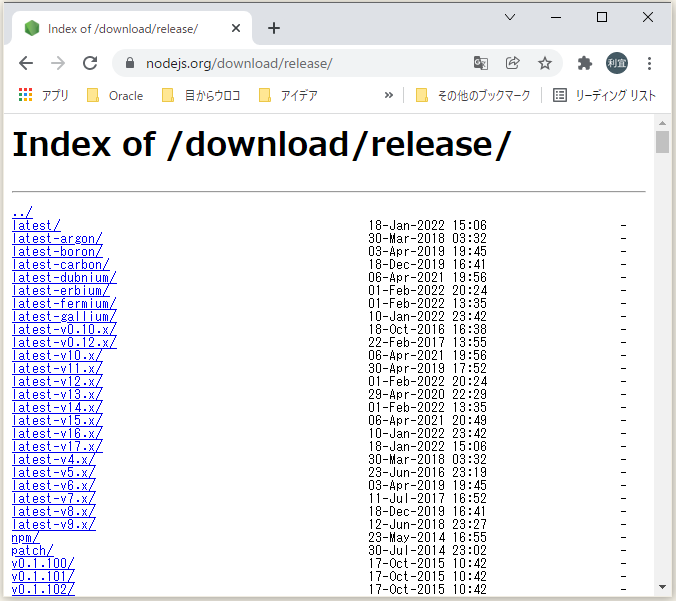Open the v0.1.102/ link
Viewport: 676px width, 601px height.
coord(43,589)
